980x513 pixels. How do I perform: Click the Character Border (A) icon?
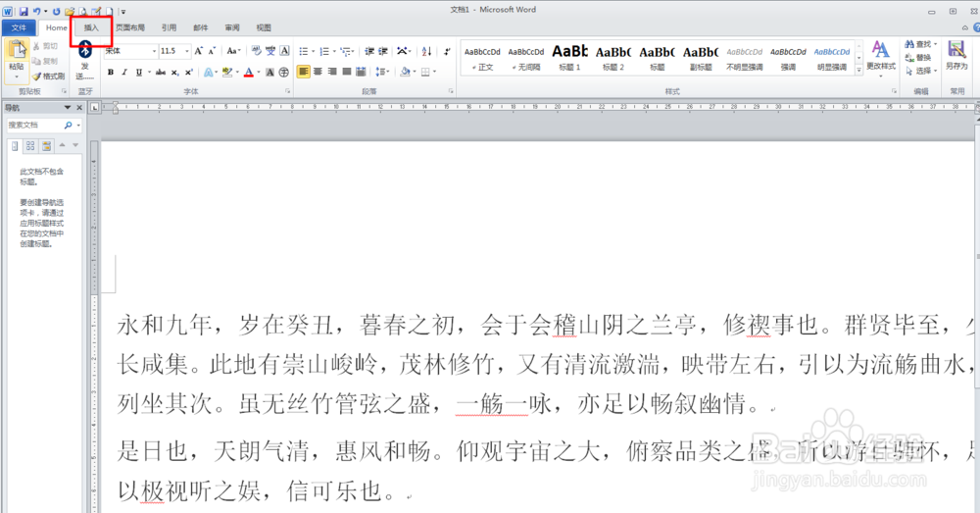click(284, 51)
